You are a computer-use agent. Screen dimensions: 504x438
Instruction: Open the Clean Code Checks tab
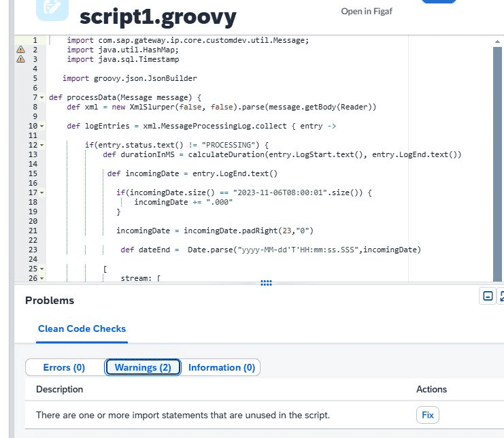(82, 328)
